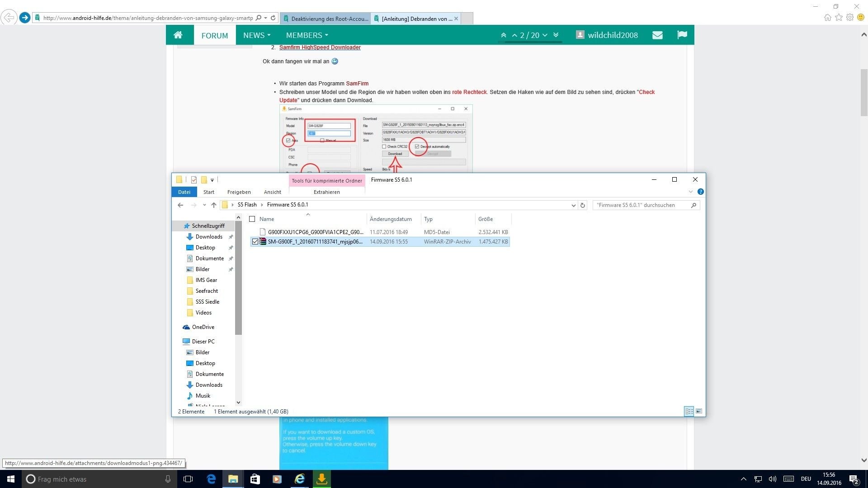Open the Action Center notification icon

854,479
